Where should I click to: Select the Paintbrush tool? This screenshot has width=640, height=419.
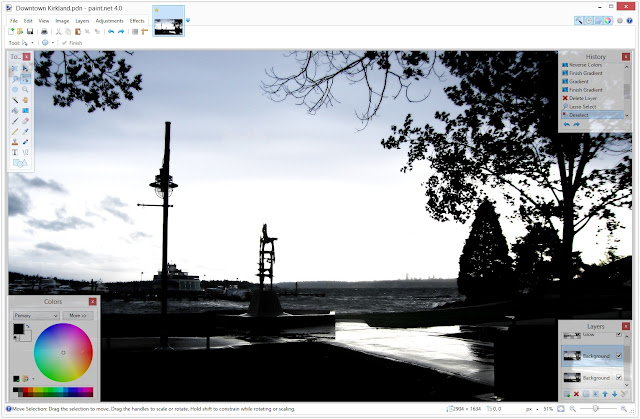(15, 121)
